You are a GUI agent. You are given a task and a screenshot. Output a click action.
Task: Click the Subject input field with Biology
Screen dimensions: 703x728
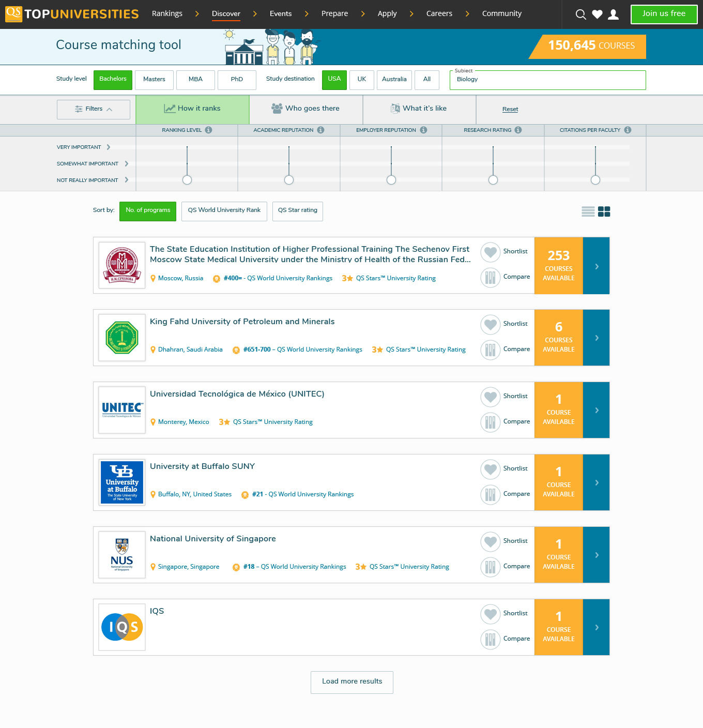coord(548,80)
